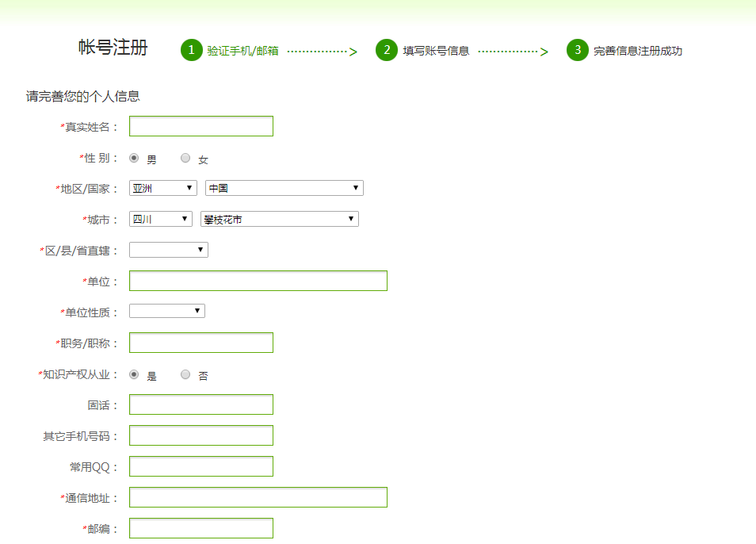The image size is (756, 544).
Task: Select the 男 gender radio button
Action: click(134, 158)
